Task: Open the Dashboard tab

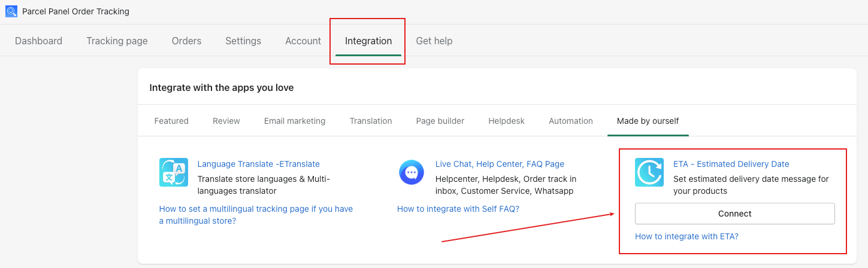Action: point(38,41)
